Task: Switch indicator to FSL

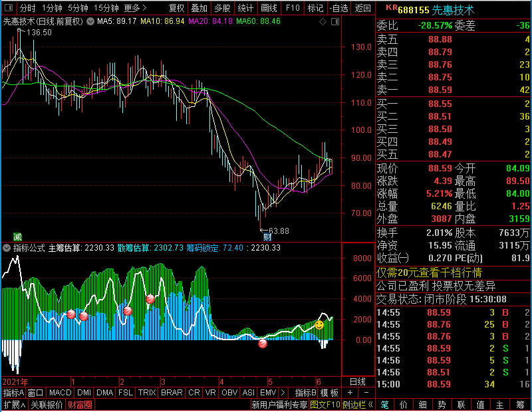Action: point(126,393)
